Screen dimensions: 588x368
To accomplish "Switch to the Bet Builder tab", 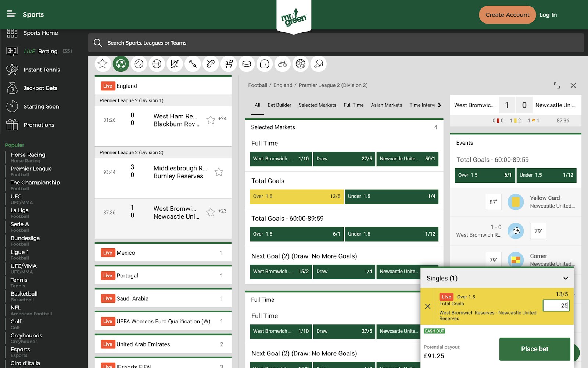I will [x=279, y=105].
